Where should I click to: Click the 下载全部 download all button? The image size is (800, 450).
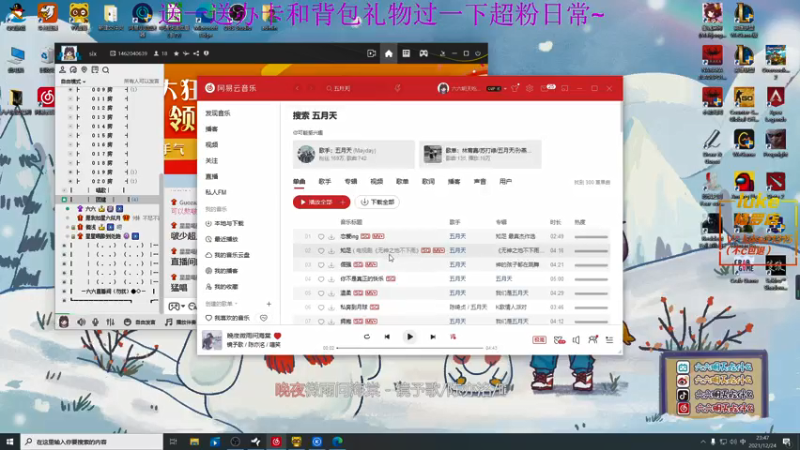tap(378, 202)
